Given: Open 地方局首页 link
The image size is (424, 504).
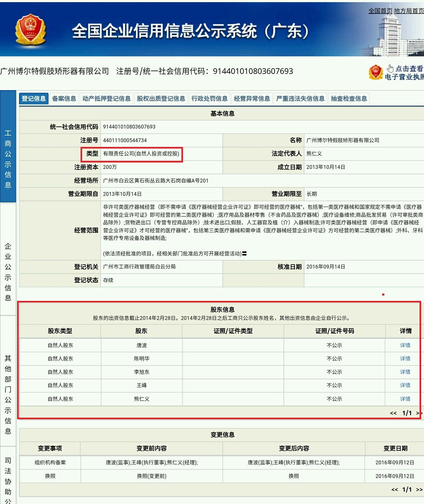Looking at the screenshot, I should pyautogui.click(x=409, y=11).
